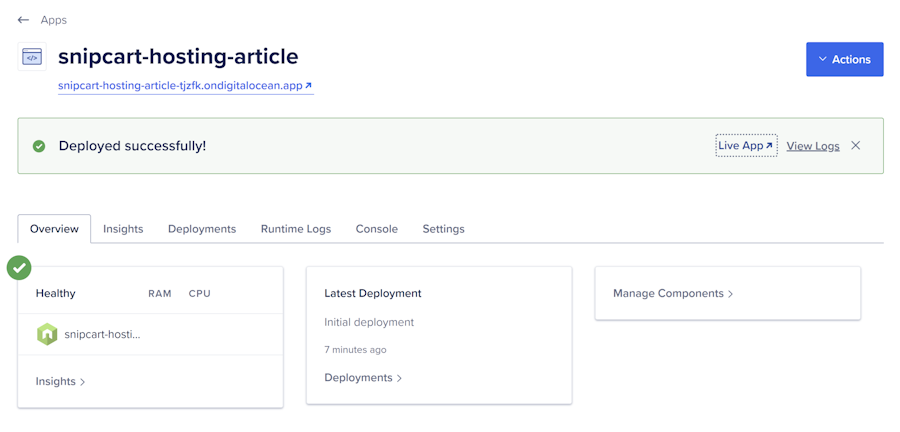Open Manage Components
Screen dimensions: 900x432
point(673,293)
